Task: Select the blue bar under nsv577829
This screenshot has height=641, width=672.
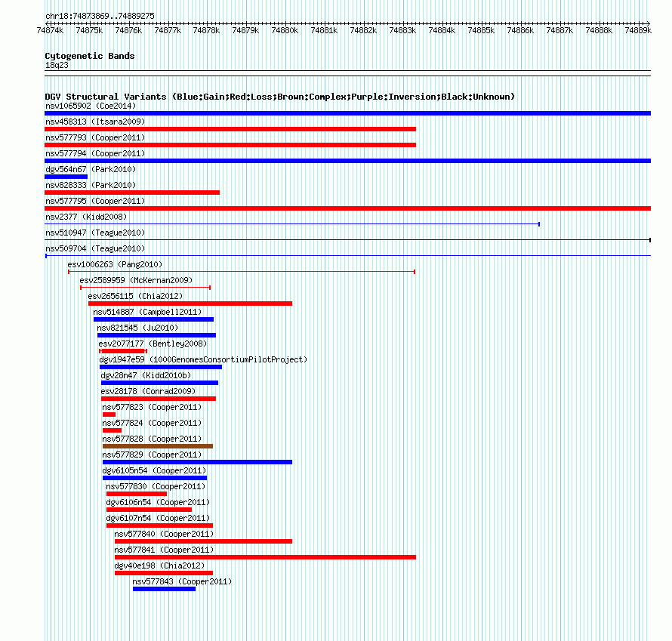Action: (198, 462)
